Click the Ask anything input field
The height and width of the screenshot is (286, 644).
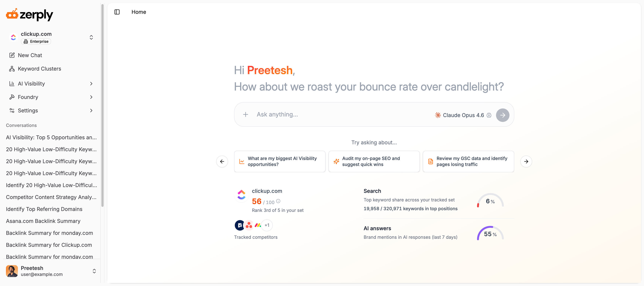pos(342,114)
